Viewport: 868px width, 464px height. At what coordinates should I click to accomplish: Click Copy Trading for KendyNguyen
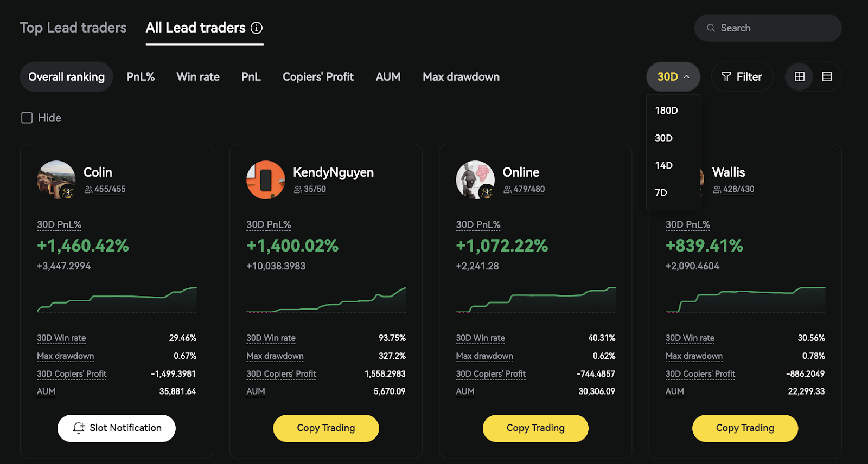(x=325, y=428)
